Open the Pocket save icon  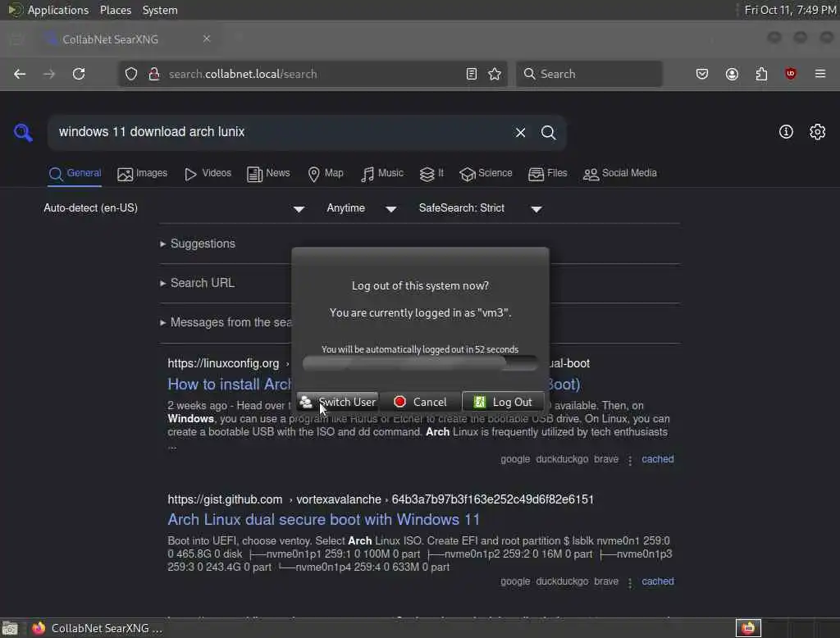[x=702, y=74]
